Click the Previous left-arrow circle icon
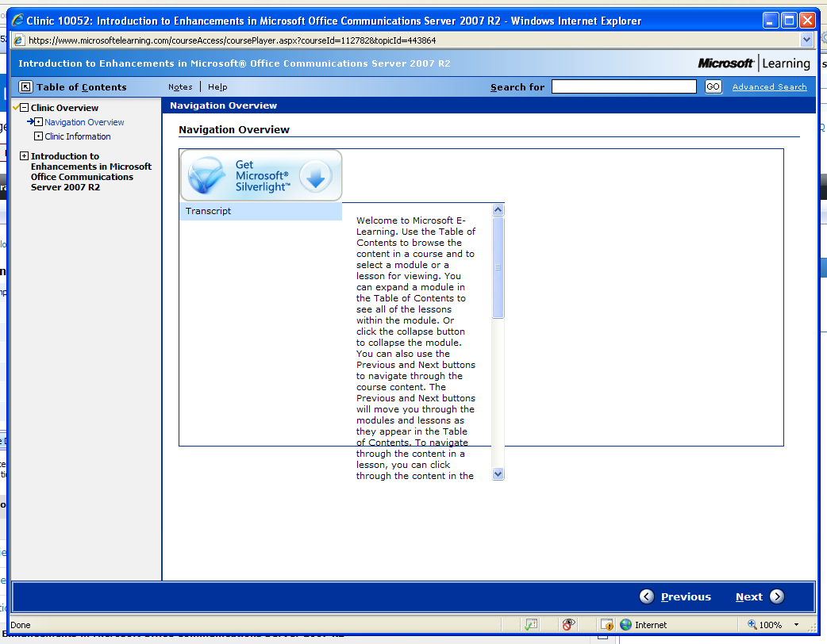The height and width of the screenshot is (644, 827). (647, 597)
